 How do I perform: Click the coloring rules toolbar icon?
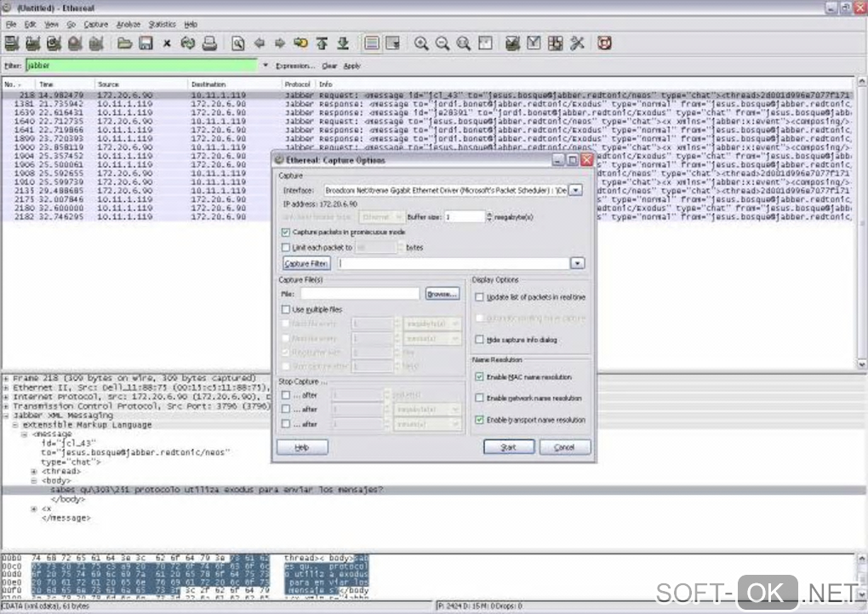(x=555, y=43)
